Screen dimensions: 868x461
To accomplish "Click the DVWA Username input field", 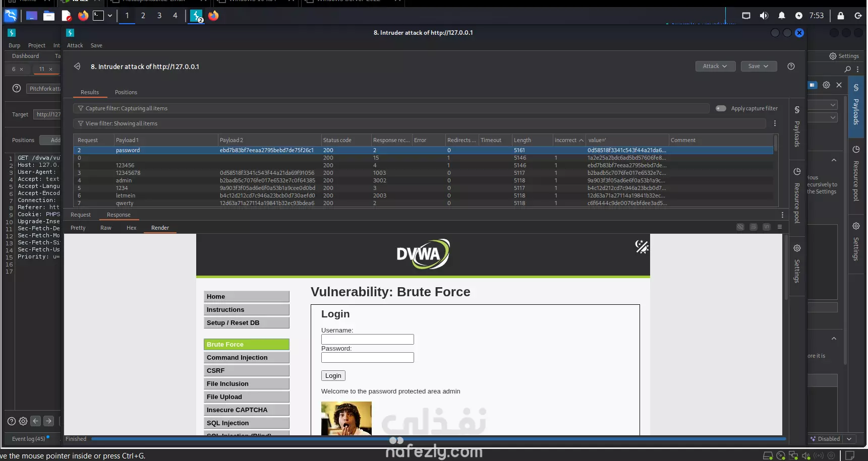I will (367, 340).
